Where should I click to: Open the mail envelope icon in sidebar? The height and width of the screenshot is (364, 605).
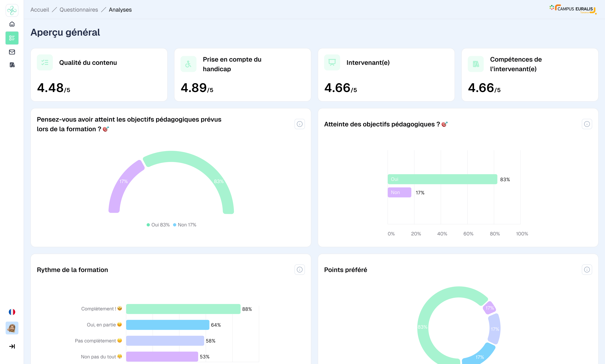click(12, 52)
